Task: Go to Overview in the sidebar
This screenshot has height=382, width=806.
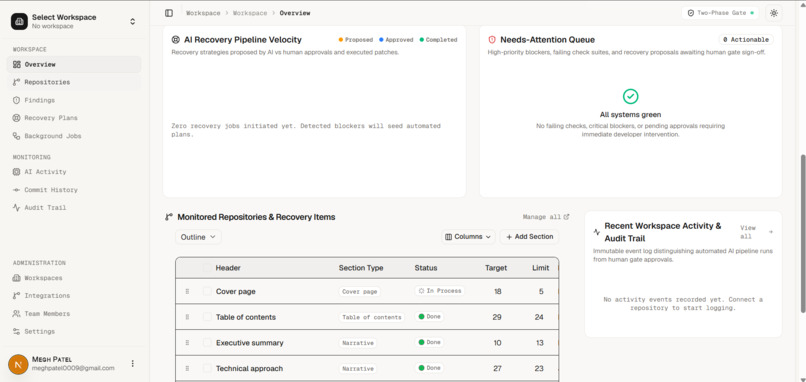Action: (x=74, y=64)
